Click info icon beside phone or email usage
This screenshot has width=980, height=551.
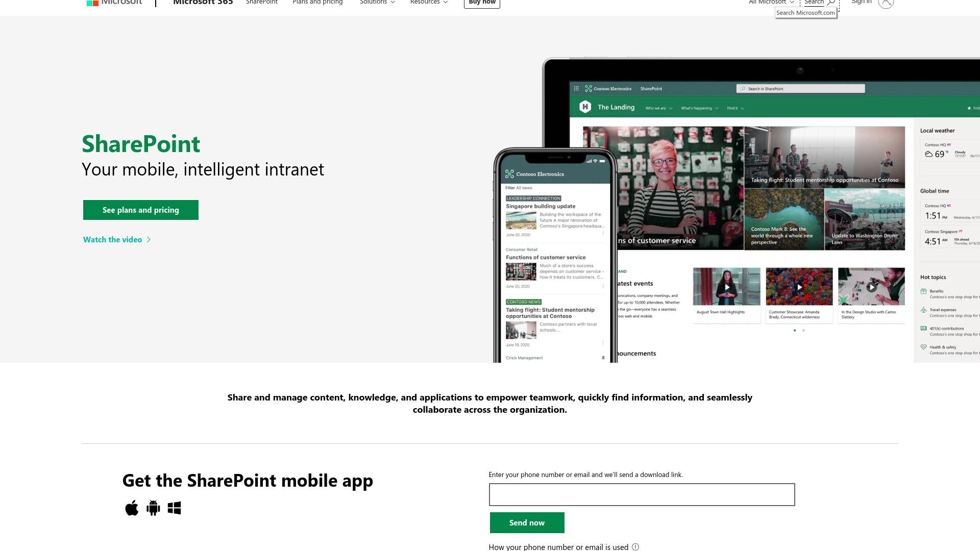[x=635, y=547]
